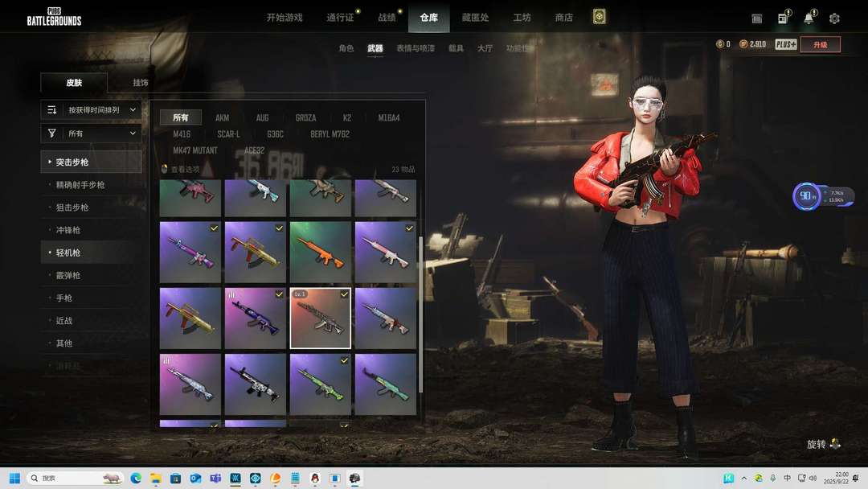This screenshot has width=868, height=489.
Task: Open the 藏匿处 tab
Action: tap(476, 18)
